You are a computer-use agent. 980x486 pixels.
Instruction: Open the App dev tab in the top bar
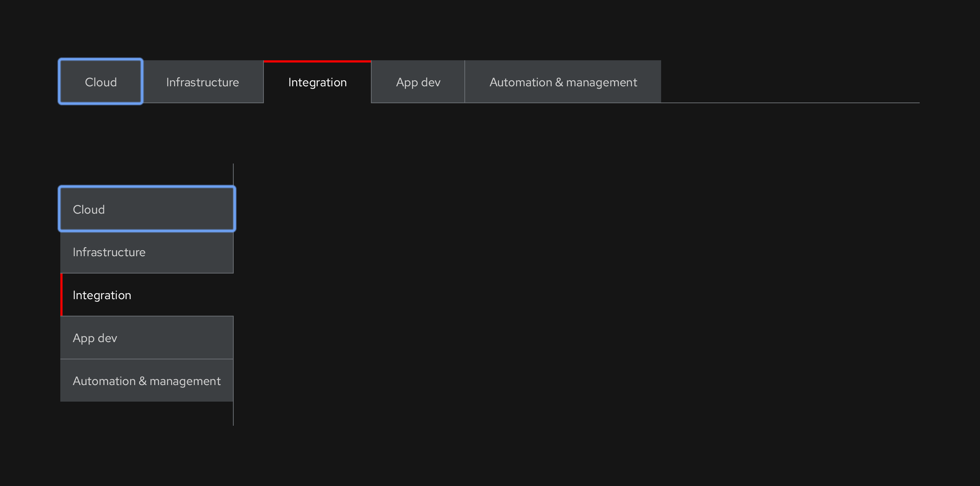click(x=418, y=81)
